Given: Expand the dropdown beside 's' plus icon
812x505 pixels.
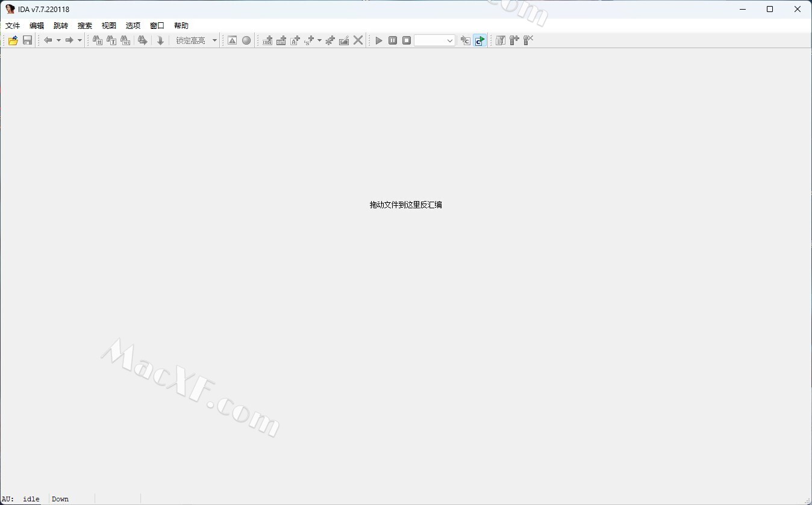Looking at the screenshot, I should point(319,40).
